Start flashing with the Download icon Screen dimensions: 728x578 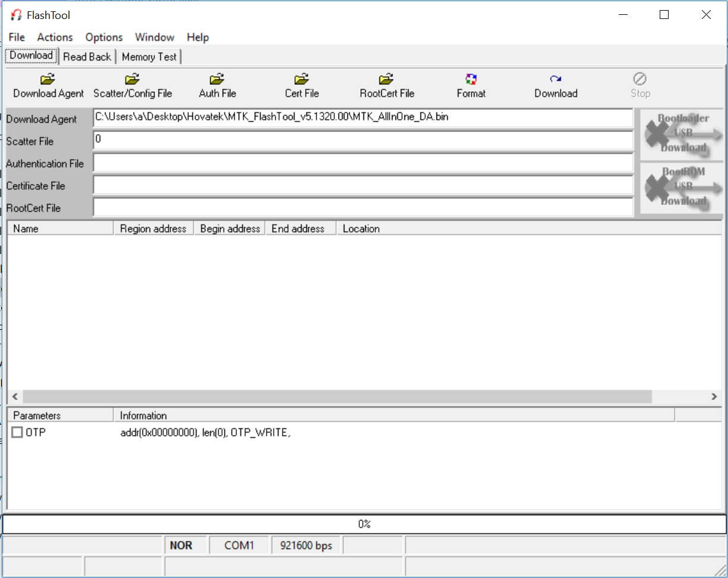(x=555, y=80)
